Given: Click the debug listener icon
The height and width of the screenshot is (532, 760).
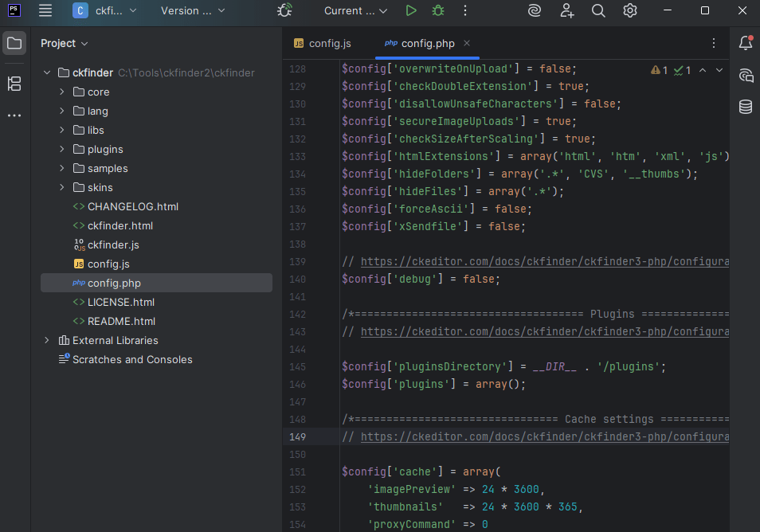Looking at the screenshot, I should (284, 10).
